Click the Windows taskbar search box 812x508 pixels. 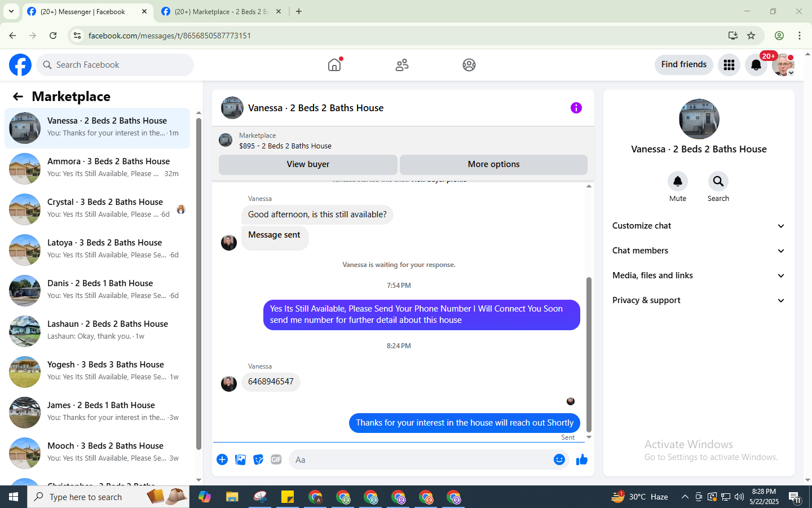pos(108,497)
